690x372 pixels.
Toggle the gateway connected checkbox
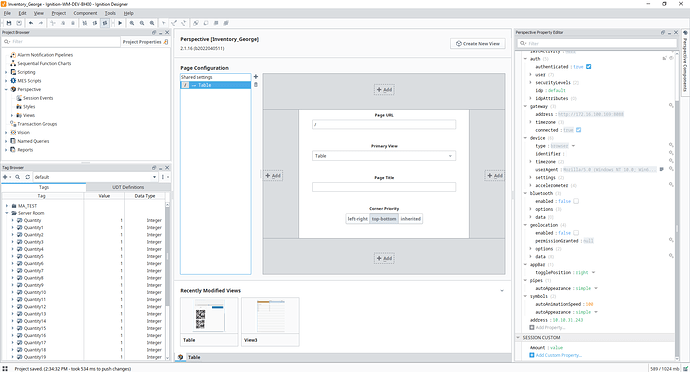tap(579, 130)
